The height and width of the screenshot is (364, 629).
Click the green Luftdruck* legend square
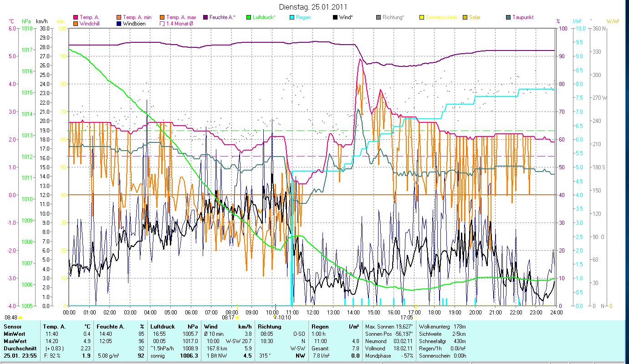tap(249, 17)
